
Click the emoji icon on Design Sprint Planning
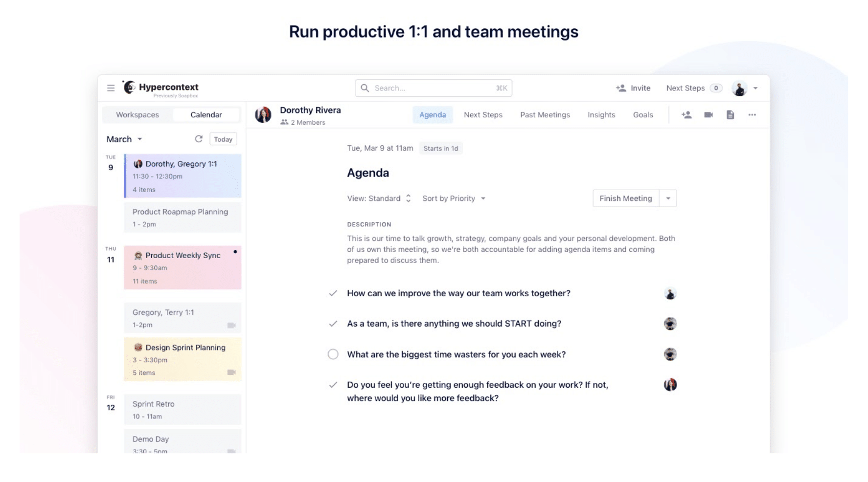coord(138,348)
